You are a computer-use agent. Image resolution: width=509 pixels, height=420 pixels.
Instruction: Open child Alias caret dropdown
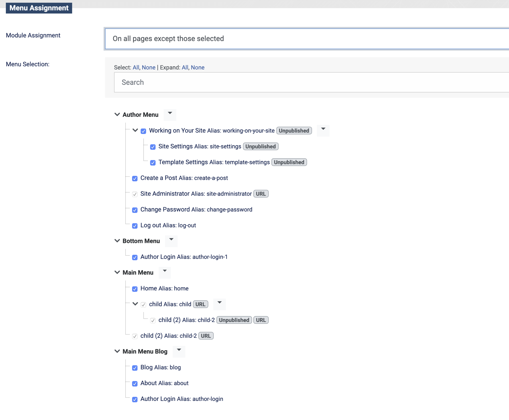[219, 304]
